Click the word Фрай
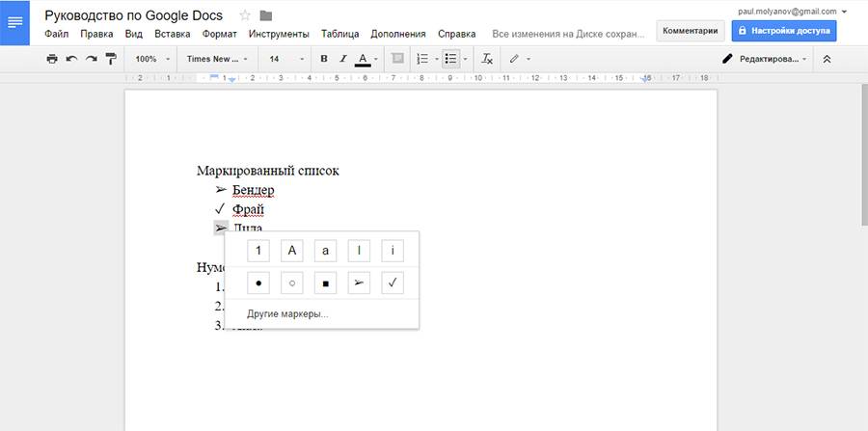Image resolution: width=868 pixels, height=431 pixels. point(248,209)
